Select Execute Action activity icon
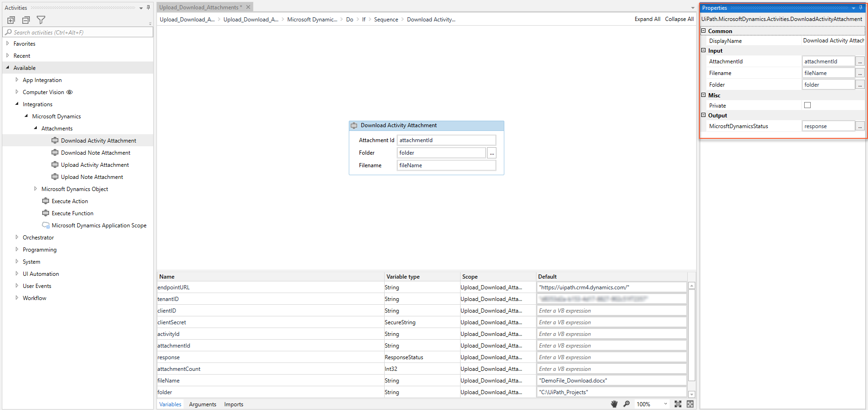 (x=46, y=201)
